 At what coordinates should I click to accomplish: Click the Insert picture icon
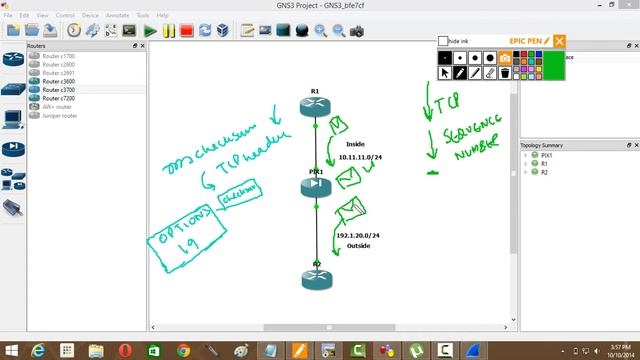[265, 31]
